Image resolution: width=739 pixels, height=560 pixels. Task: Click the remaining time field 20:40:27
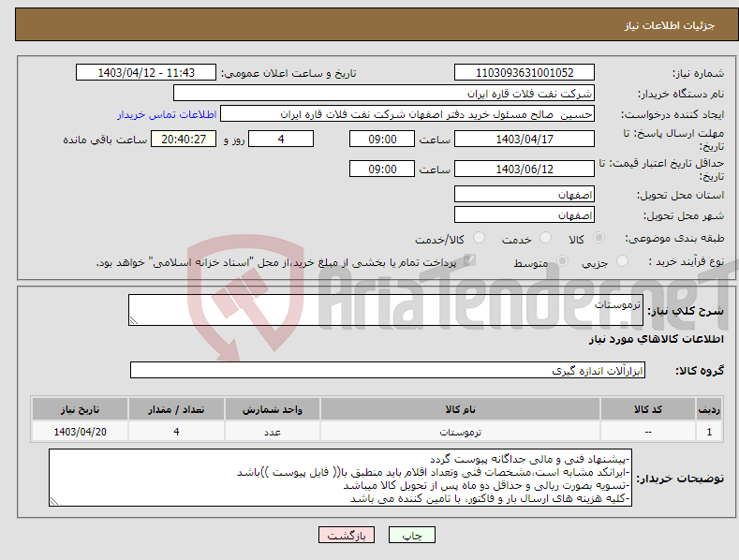pyautogui.click(x=184, y=139)
